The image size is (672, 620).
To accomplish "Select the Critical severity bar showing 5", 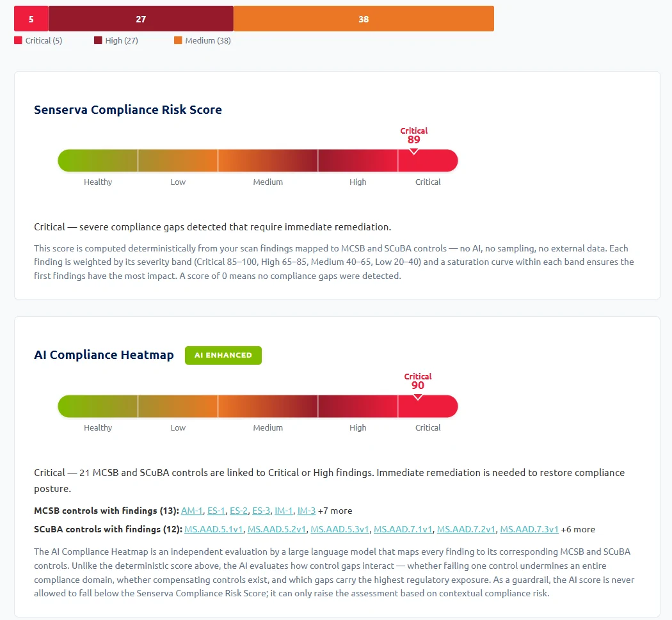I will coord(31,19).
